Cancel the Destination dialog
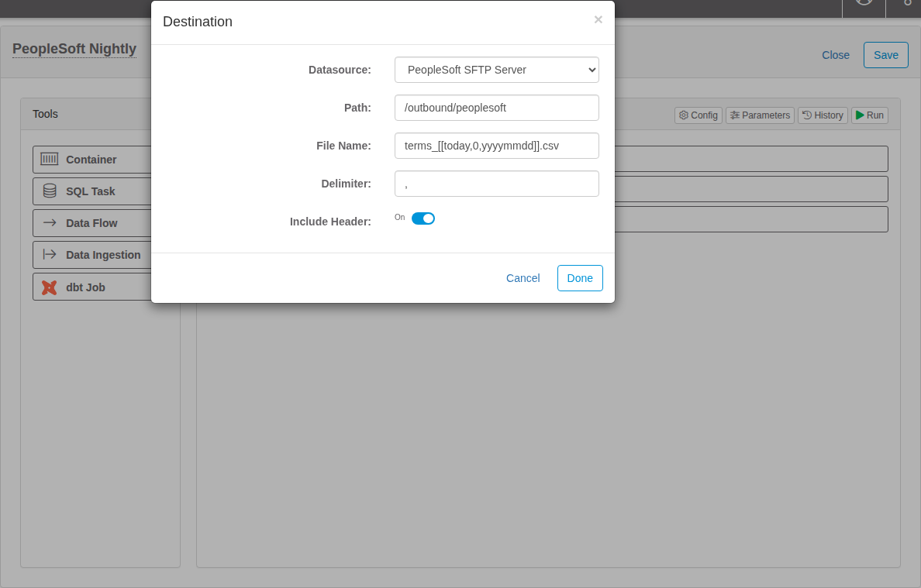Screen dimensions: 921x588 (523, 278)
